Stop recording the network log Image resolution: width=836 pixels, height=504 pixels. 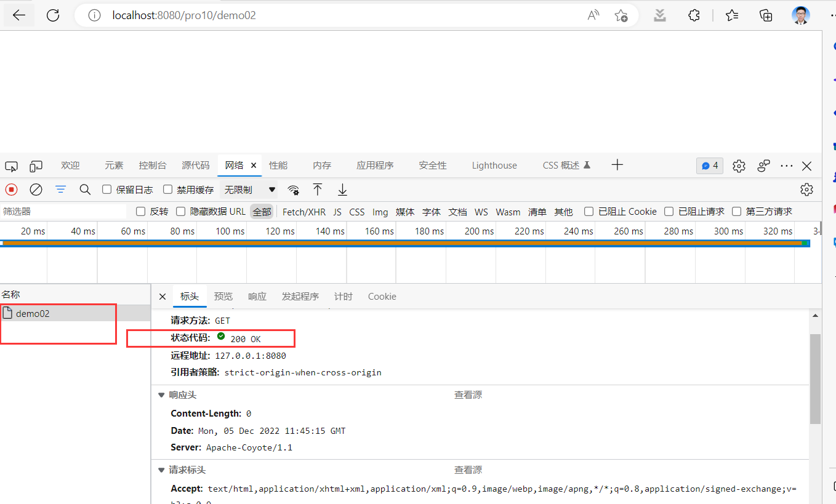tap(11, 189)
